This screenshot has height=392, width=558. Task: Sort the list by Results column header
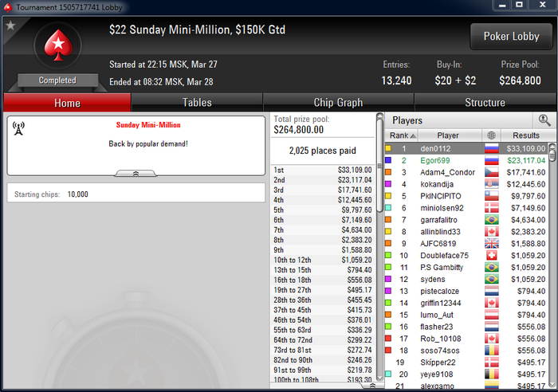[x=528, y=135]
